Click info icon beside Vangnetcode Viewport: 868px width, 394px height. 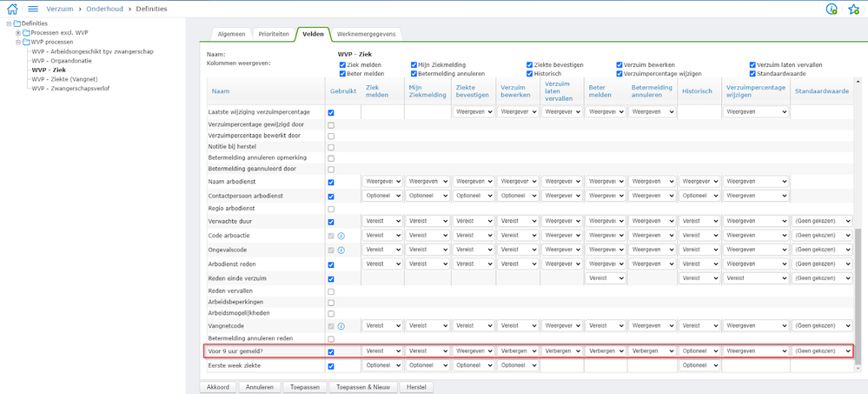coord(341,326)
